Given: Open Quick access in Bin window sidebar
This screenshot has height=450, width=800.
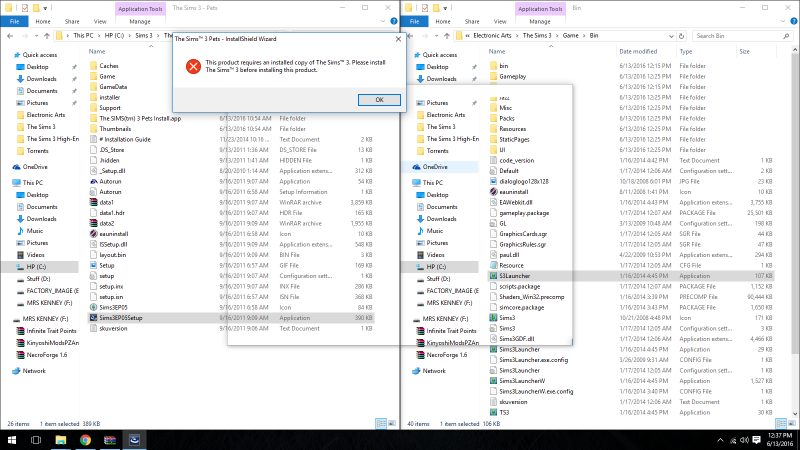Looking at the screenshot, I should click(x=440, y=55).
